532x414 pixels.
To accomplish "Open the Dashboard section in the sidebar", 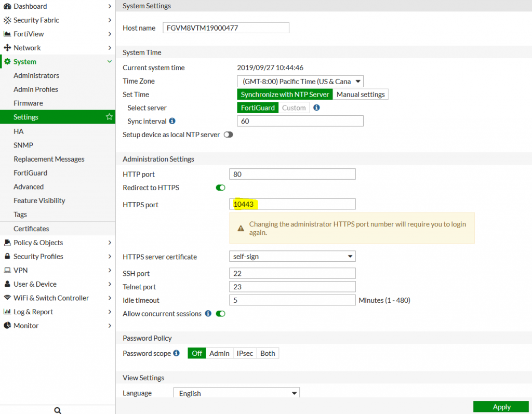I will (29, 7).
